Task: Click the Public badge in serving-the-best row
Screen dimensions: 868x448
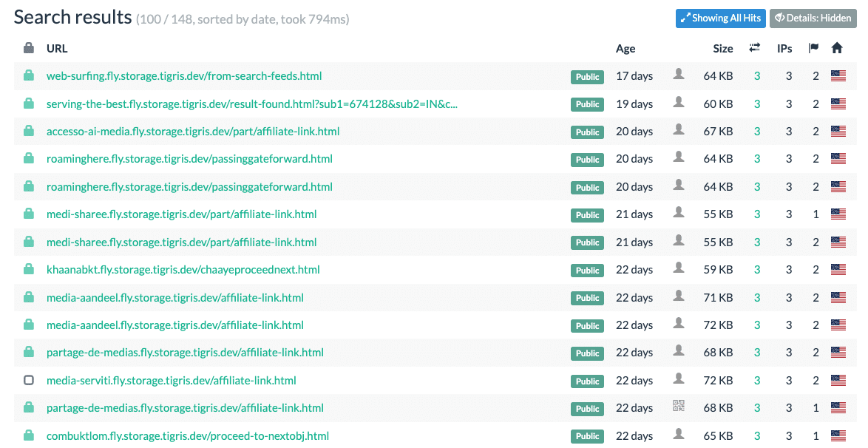Action: (x=587, y=105)
